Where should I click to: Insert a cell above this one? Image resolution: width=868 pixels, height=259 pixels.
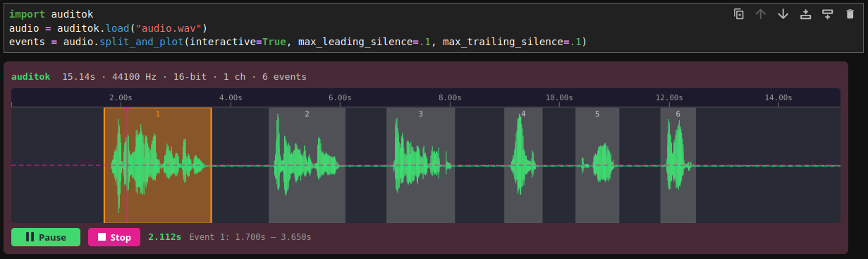point(805,14)
